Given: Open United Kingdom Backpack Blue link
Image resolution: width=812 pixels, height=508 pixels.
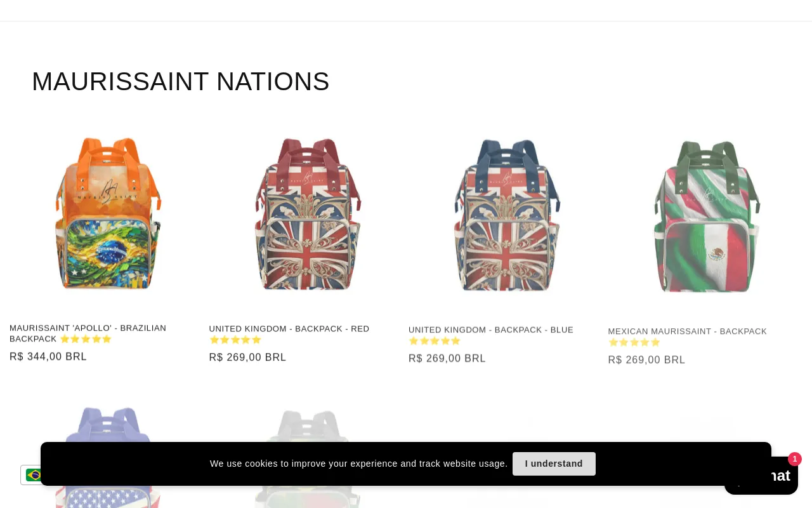Looking at the screenshot, I should [491, 330].
